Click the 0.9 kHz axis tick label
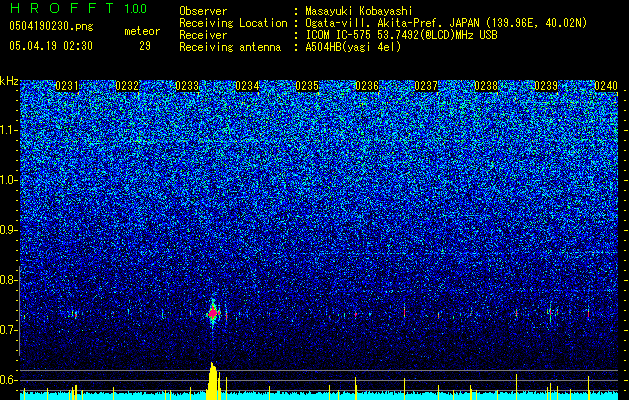Screen dimensions: 629x400 (9, 230)
